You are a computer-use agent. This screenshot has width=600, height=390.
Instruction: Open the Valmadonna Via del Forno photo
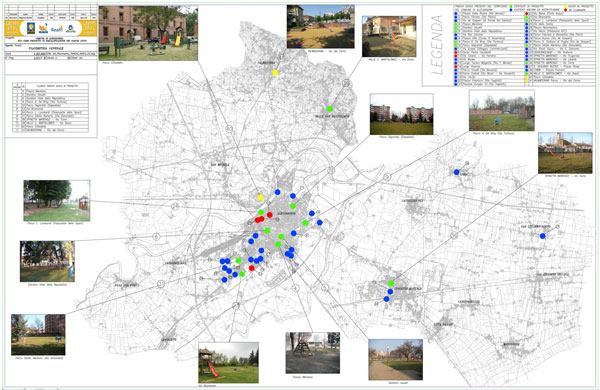(321, 27)
